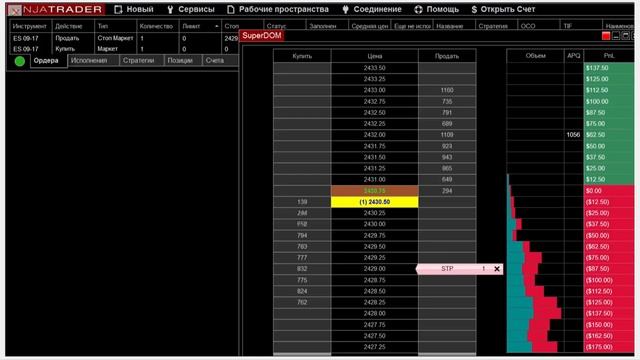
Task: Sort orders by the Тип column
Action: [115, 26]
